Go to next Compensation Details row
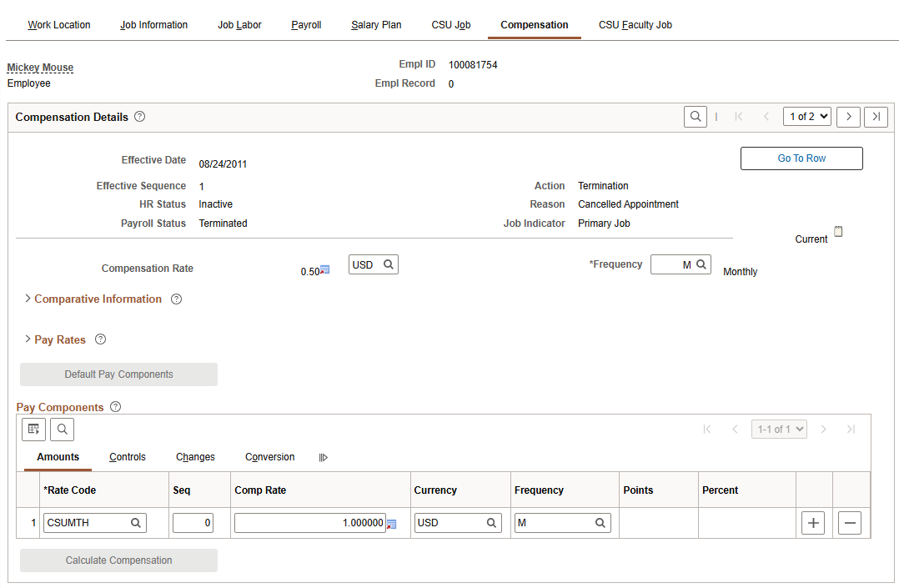 tap(848, 117)
